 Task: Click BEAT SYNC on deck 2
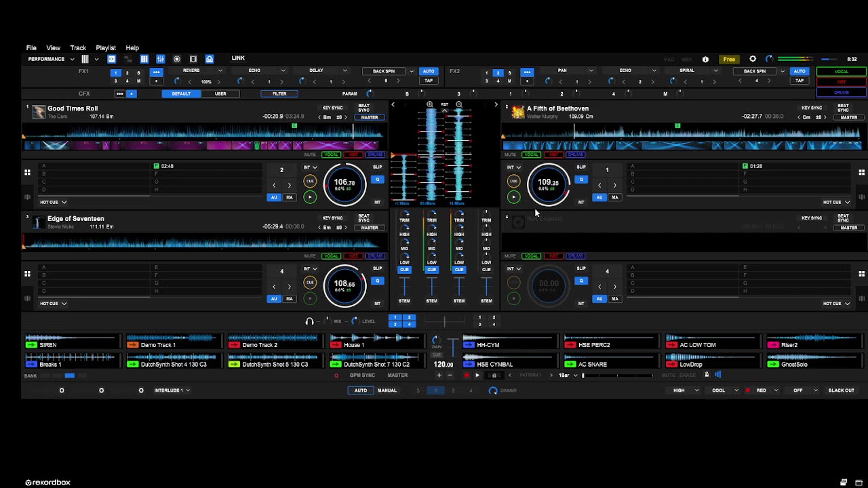pos(843,107)
